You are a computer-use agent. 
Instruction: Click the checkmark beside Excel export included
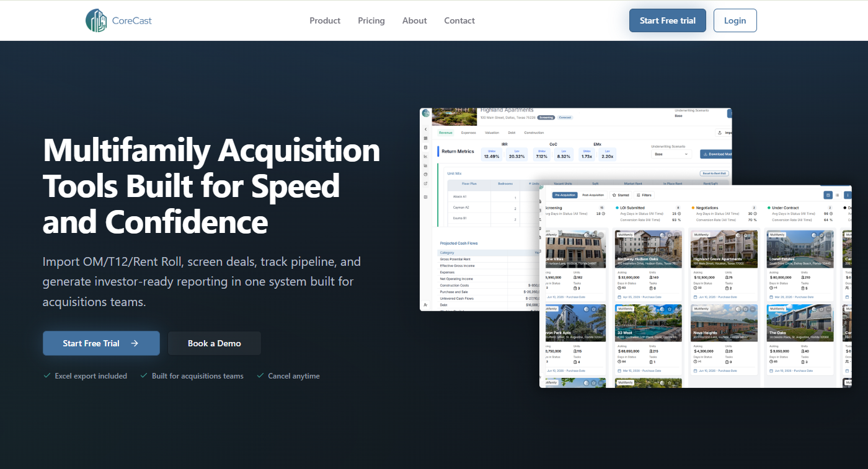[x=47, y=375]
